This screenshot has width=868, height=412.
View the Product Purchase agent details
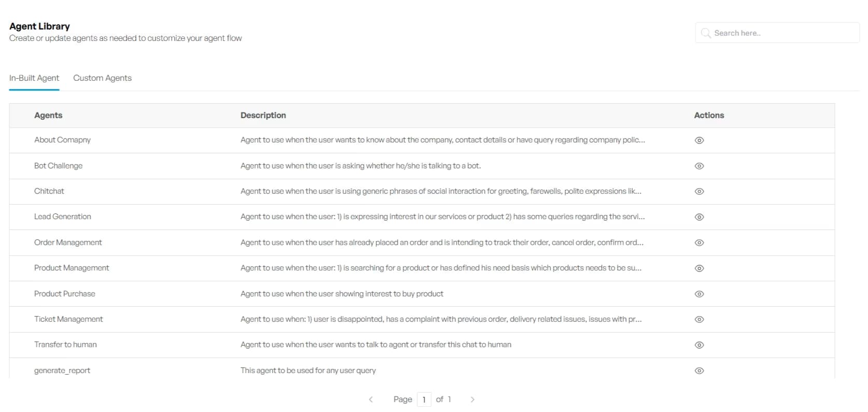click(699, 294)
